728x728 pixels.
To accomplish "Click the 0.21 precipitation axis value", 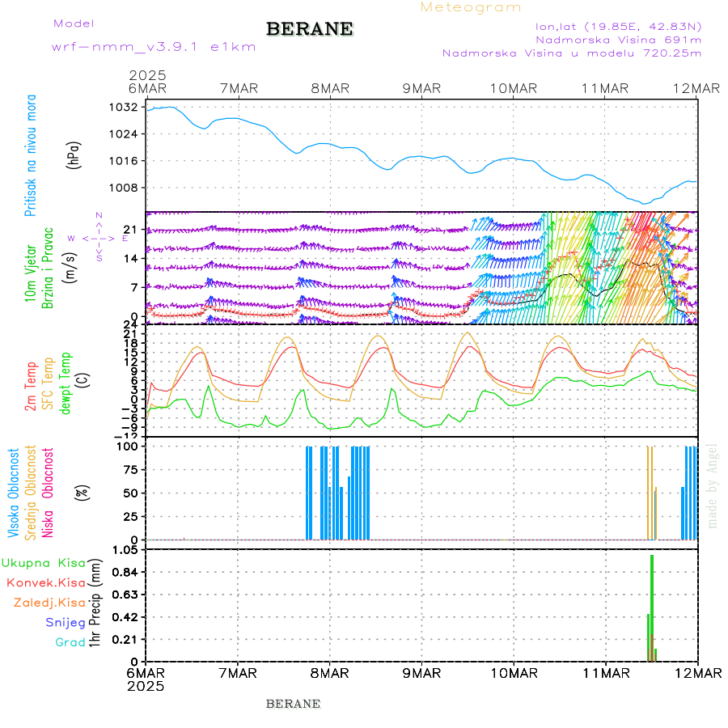I will (125, 640).
